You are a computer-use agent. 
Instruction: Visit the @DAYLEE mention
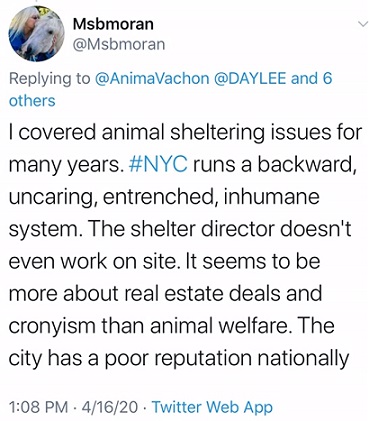(251, 79)
